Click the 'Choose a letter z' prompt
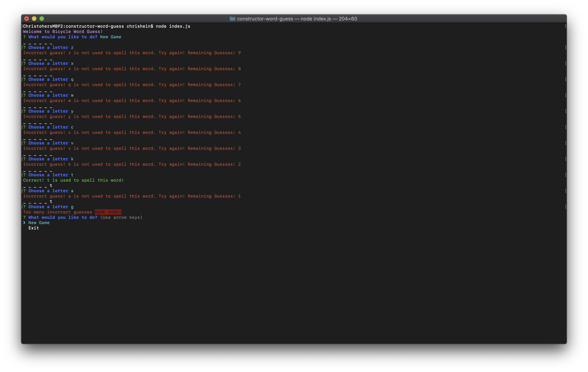Viewport: 588px width, 372px height. 50,48
